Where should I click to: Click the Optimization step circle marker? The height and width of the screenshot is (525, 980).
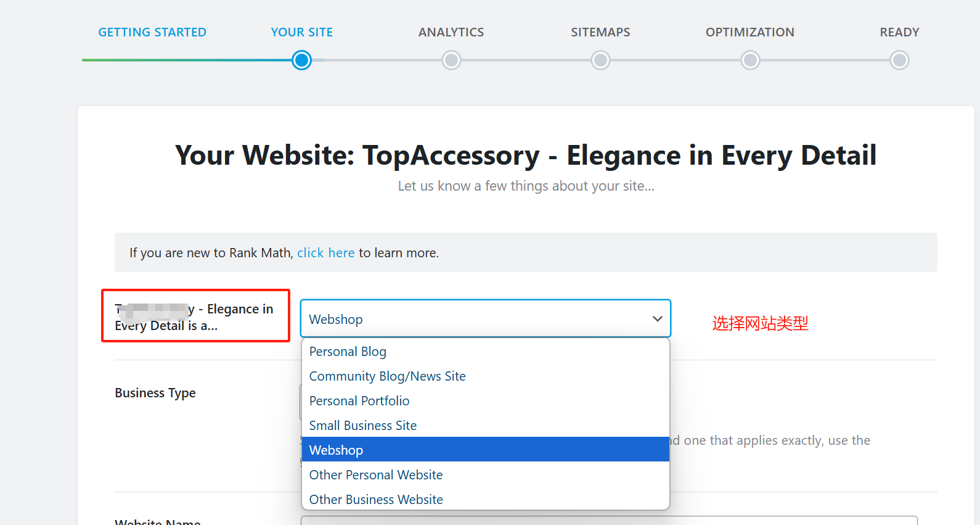click(750, 60)
